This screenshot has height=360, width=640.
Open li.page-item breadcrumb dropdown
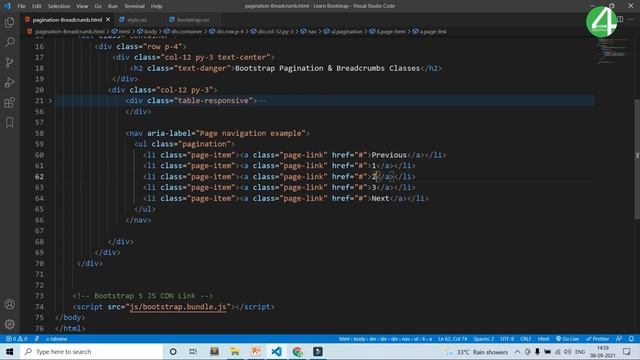click(x=387, y=31)
